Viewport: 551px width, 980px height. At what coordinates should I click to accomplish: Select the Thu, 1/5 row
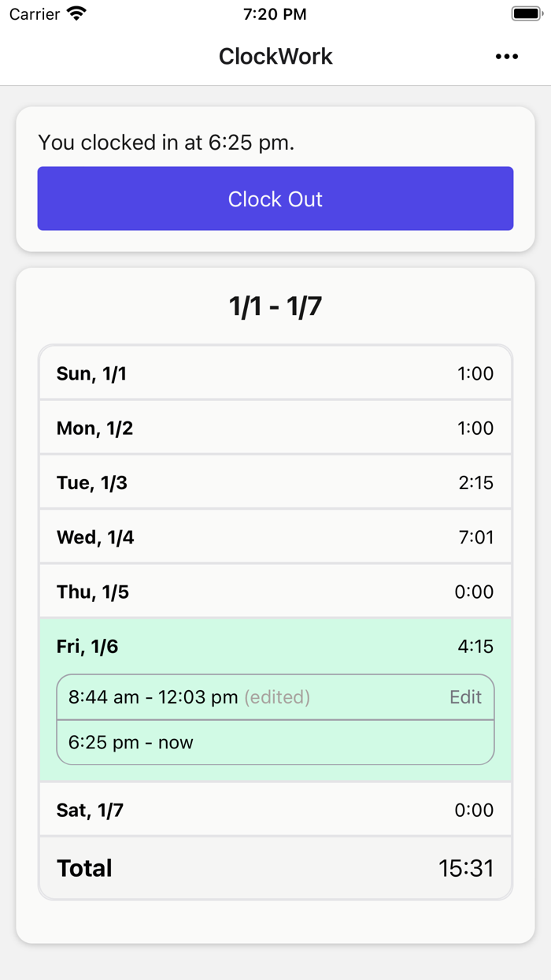click(x=275, y=591)
